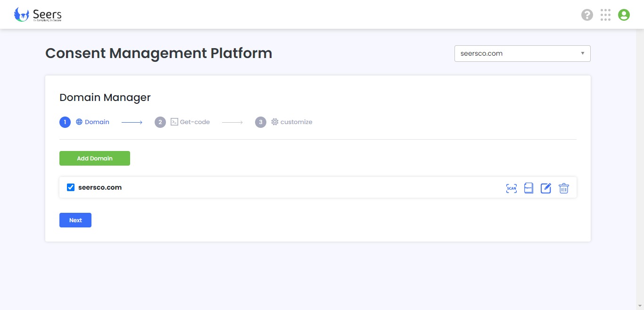Screen dimensions: 644x310
Task: Open the Report icon for seersco.com
Action: (528, 188)
